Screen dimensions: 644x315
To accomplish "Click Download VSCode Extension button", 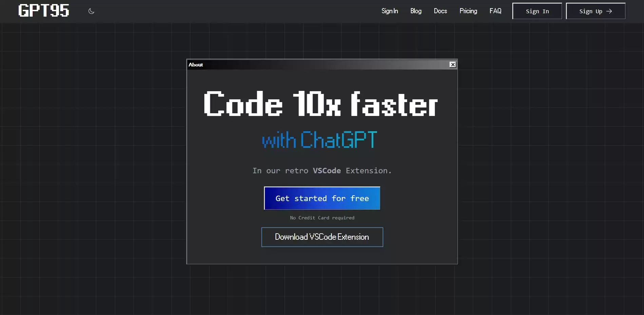I will [x=322, y=237].
